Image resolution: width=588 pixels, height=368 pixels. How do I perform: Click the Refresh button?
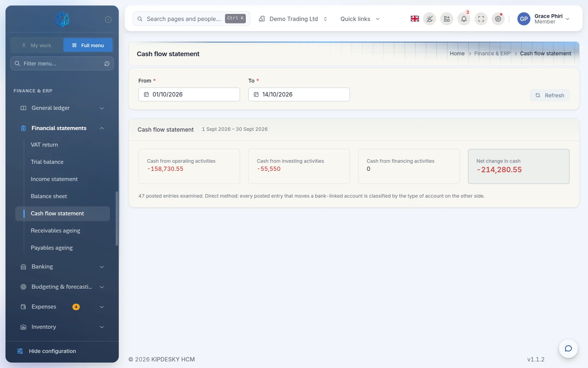[x=550, y=95]
